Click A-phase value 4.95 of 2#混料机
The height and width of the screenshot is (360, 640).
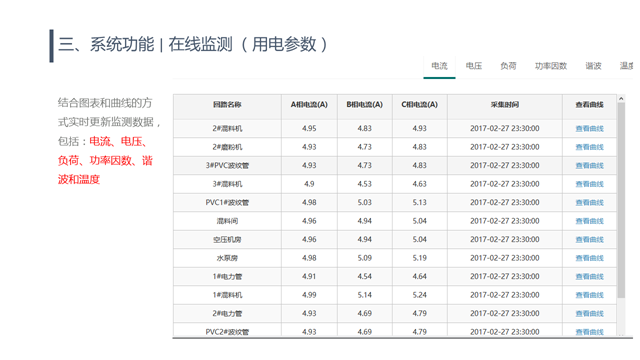click(309, 129)
